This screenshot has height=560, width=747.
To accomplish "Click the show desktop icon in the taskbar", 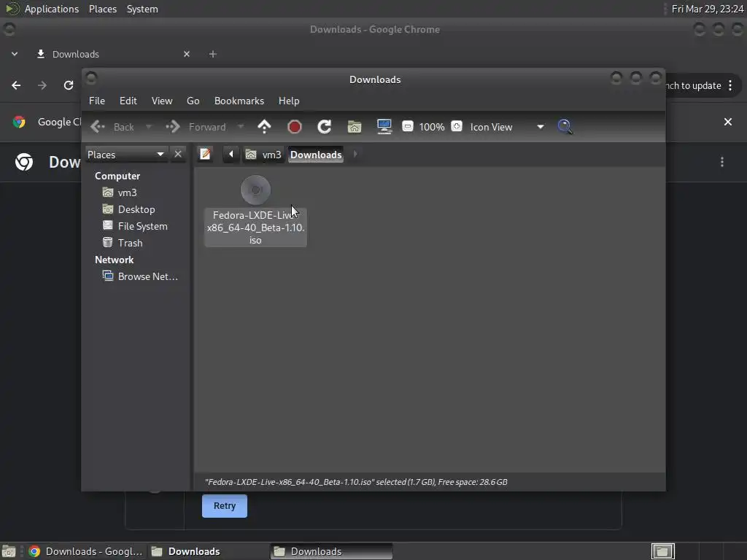I will [x=9, y=551].
